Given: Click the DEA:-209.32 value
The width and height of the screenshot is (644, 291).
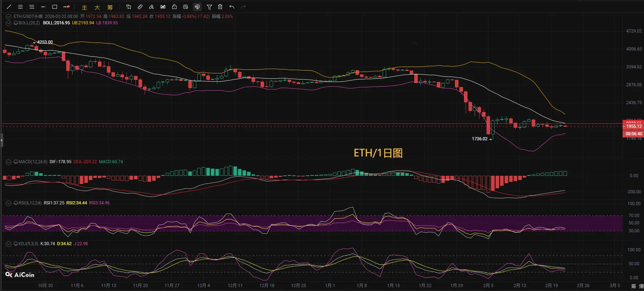Looking at the screenshot, I should click(85, 162).
